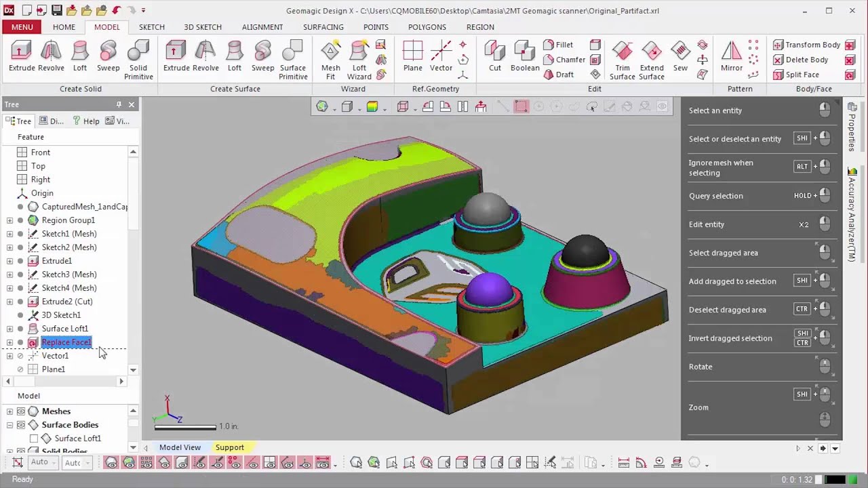Select the CapturedMesh tree item

point(84,207)
